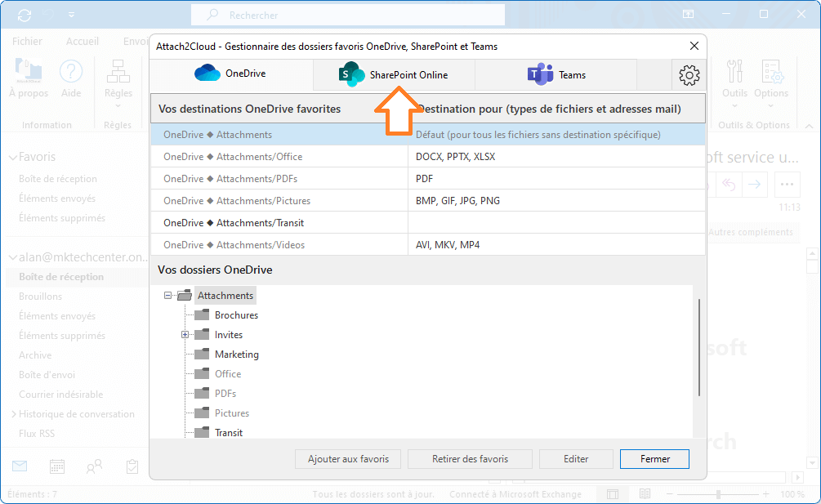Collapse the Attachments folder tree

pyautogui.click(x=167, y=295)
